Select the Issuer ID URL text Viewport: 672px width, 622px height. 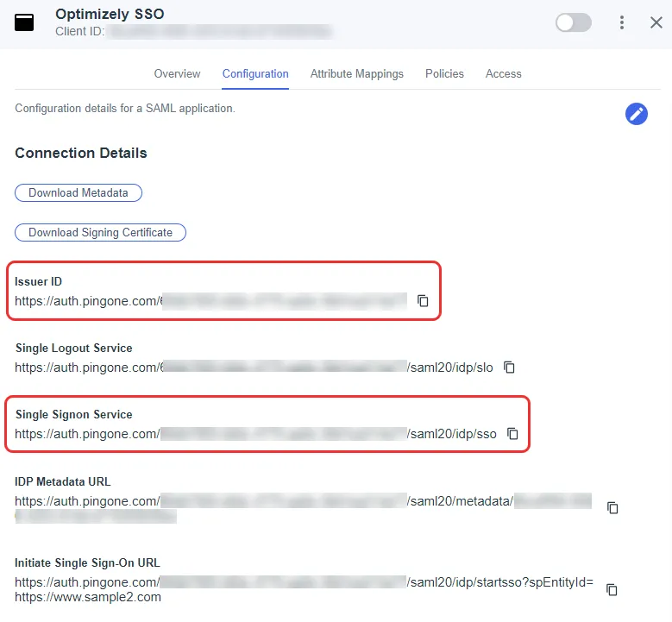click(x=210, y=301)
